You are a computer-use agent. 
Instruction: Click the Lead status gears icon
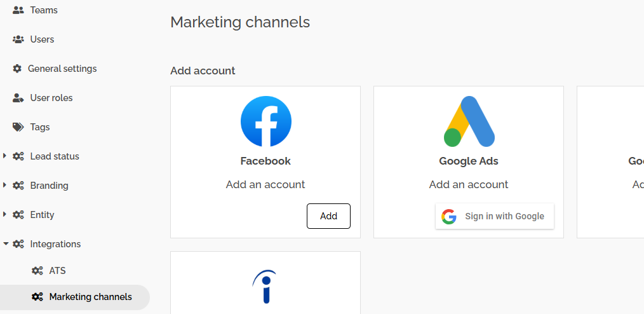click(18, 156)
